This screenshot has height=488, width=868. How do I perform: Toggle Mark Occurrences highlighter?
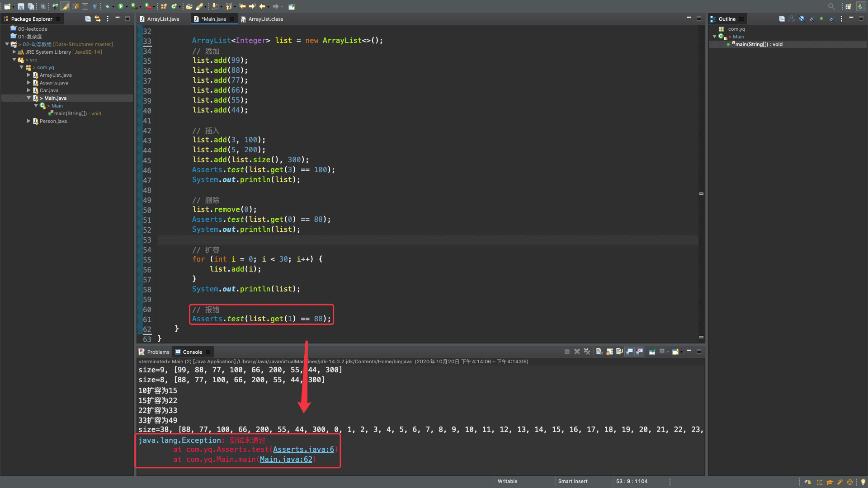click(x=65, y=6)
